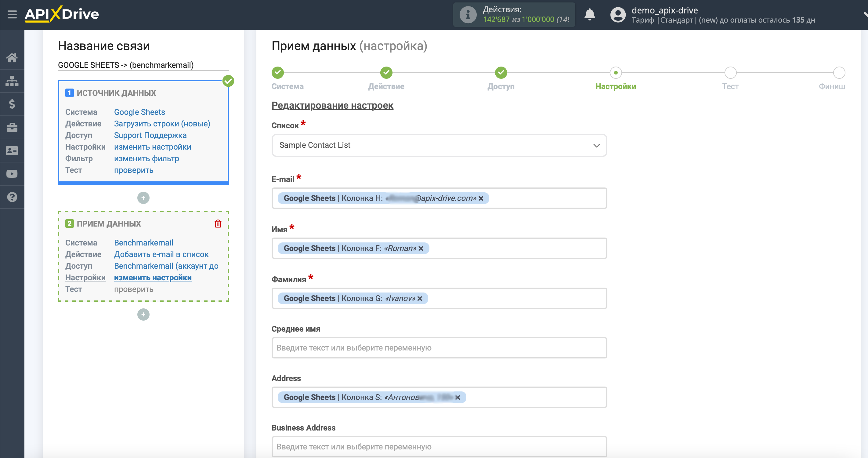Open the Google Sheets system link
This screenshot has width=868, height=458.
pyautogui.click(x=139, y=112)
